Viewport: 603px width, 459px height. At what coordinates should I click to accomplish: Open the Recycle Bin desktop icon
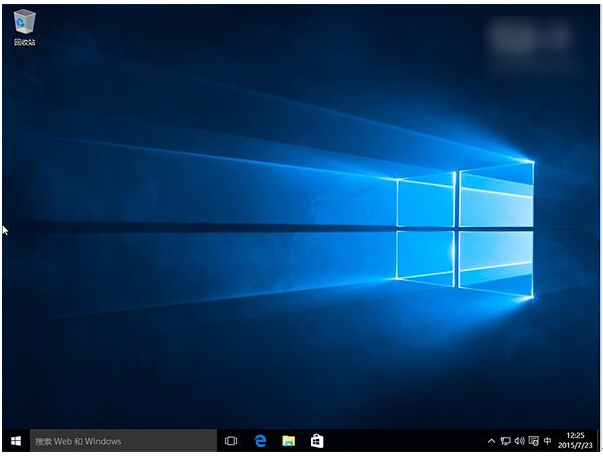click(x=24, y=24)
